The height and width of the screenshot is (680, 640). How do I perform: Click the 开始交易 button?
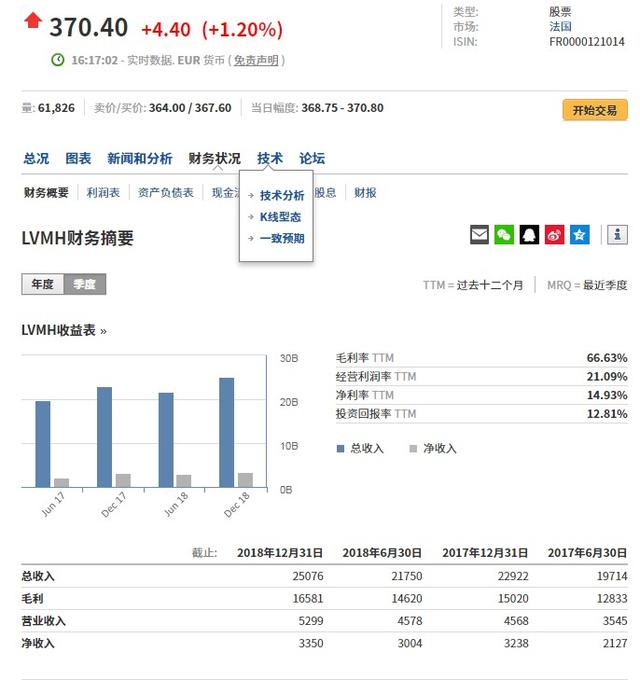(x=595, y=110)
